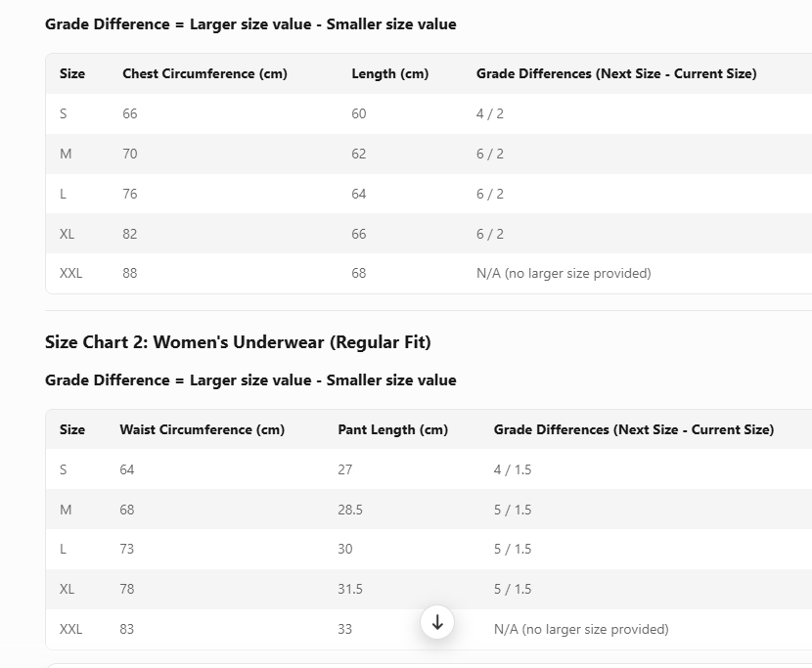Click the pant length value 27
This screenshot has width=812, height=668.
click(345, 469)
